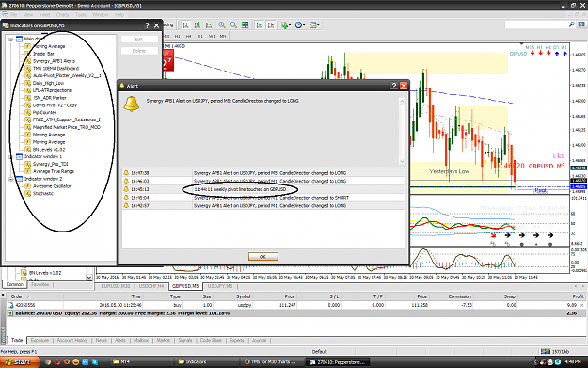Click the zoom out magnifier icon
The height and width of the screenshot is (368, 588).
[233, 25]
